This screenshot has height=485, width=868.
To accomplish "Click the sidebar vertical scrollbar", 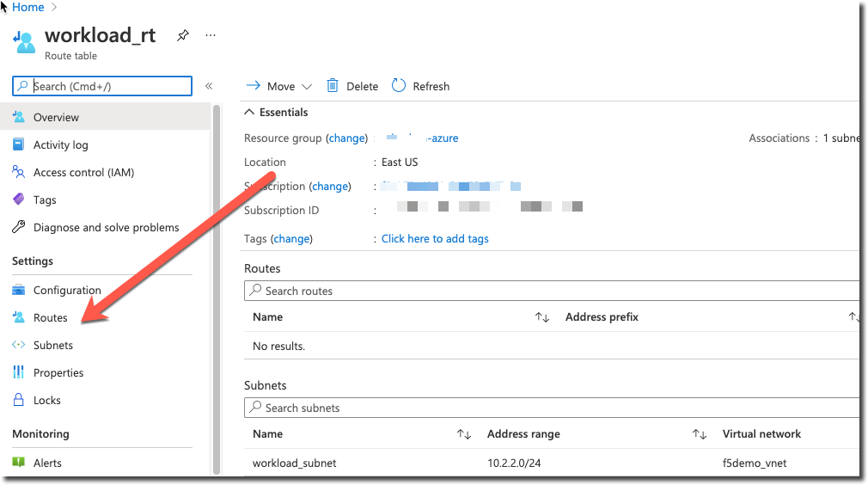I will [x=217, y=284].
